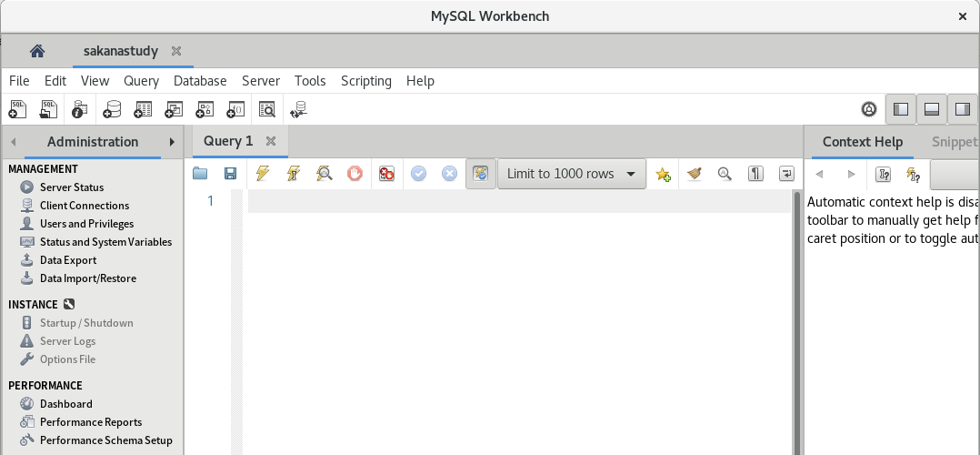Execute the statement under cursor

pos(293,174)
